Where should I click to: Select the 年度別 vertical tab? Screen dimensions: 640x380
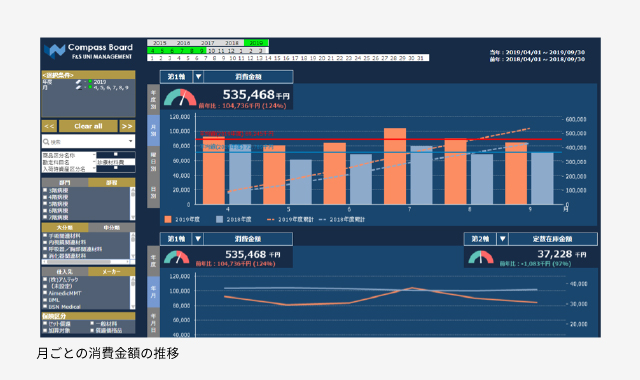153,100
